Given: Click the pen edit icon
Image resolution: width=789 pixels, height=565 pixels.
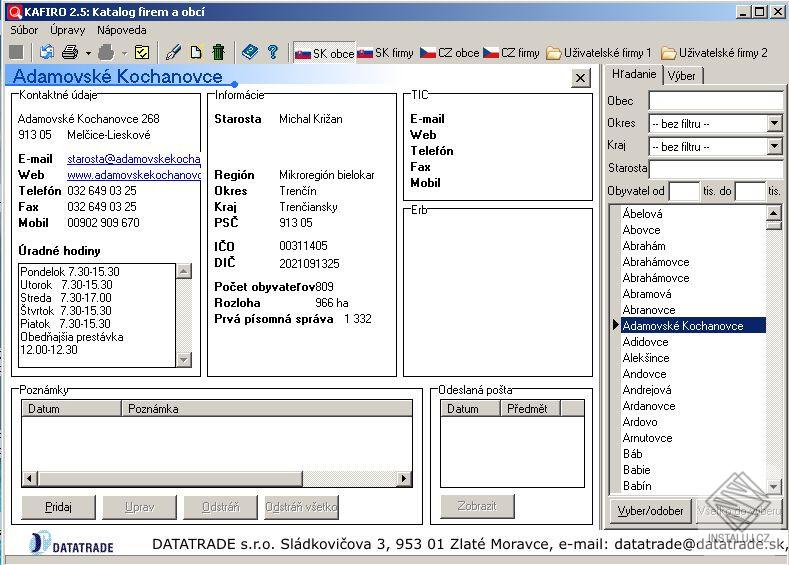Looking at the screenshot, I should pyautogui.click(x=173, y=52).
